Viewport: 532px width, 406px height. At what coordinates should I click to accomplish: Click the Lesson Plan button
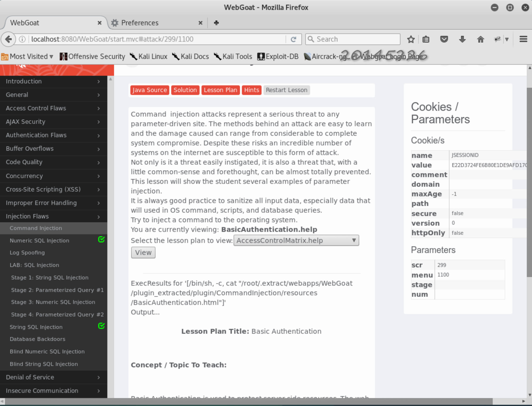221,90
